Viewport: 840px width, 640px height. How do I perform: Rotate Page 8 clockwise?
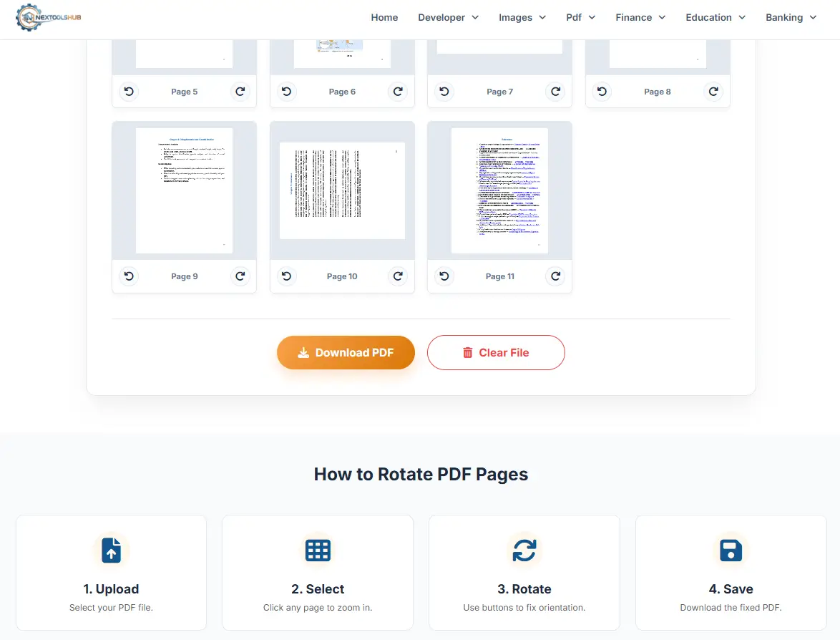click(x=713, y=92)
